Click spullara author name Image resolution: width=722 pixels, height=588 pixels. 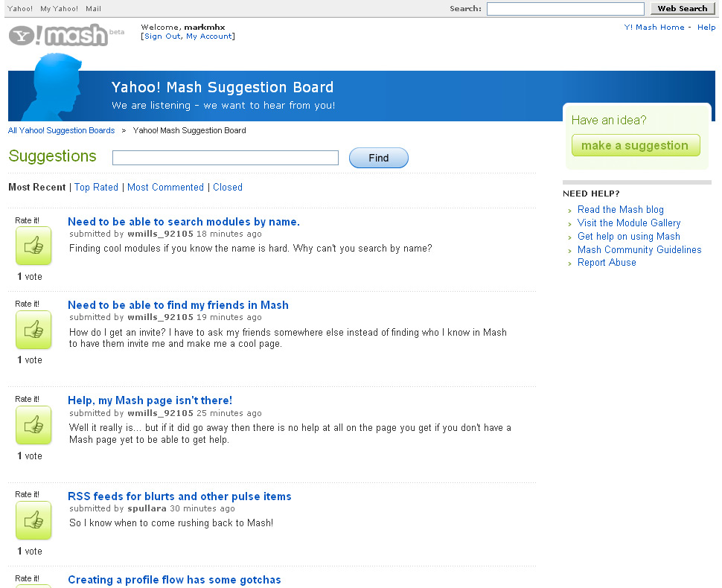(147, 508)
